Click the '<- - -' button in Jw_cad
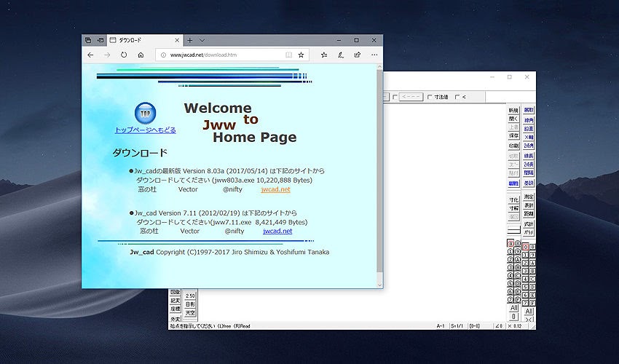The width and height of the screenshot is (619, 364). (411, 97)
